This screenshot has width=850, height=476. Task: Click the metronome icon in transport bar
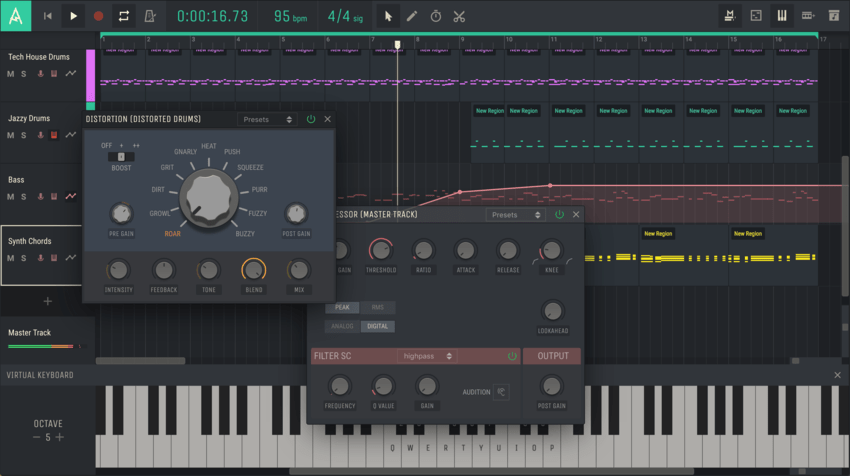pyautogui.click(x=149, y=16)
